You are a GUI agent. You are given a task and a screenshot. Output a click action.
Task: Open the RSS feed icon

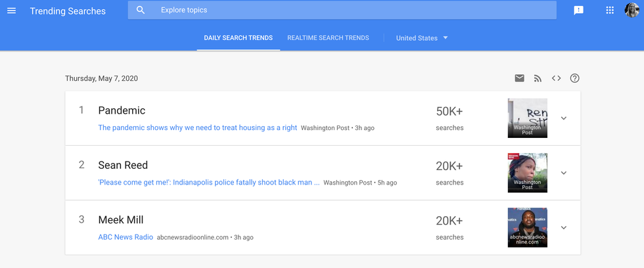538,78
